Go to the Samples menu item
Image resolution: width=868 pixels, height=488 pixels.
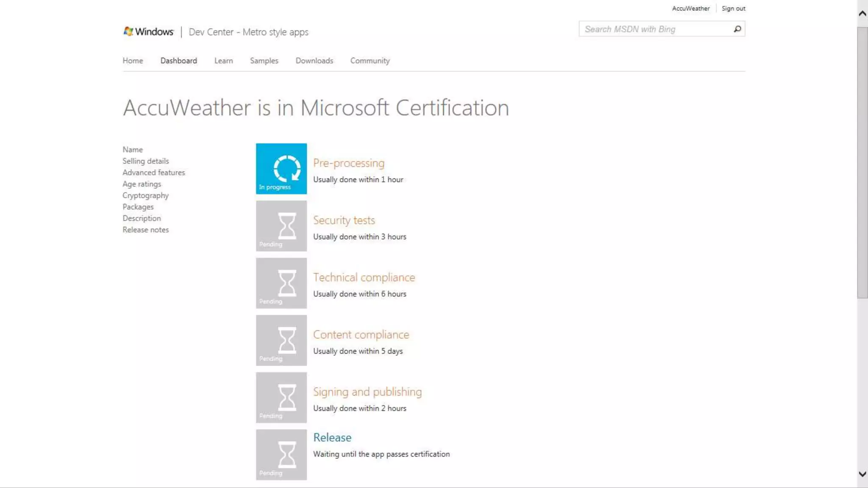264,61
